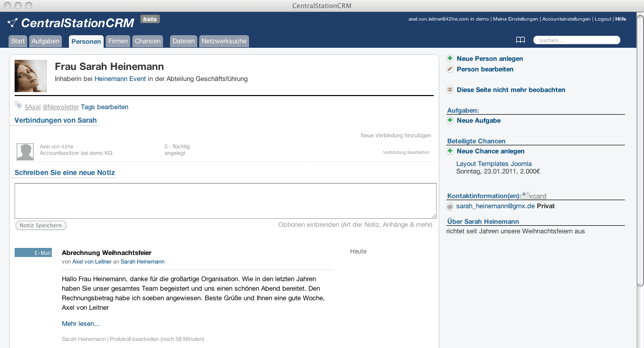This screenshot has width=644, height=348.
Task: Click into the new note text area
Action: pos(225,201)
